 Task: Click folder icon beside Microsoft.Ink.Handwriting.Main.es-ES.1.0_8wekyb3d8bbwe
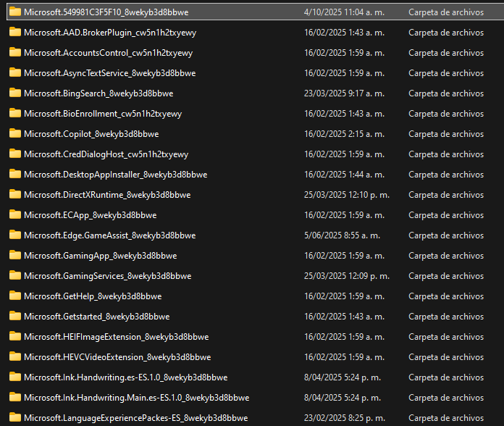[14, 397]
